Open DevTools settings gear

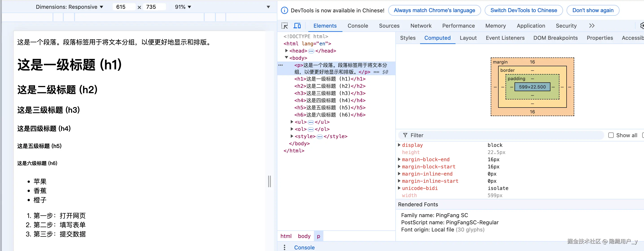(642, 26)
